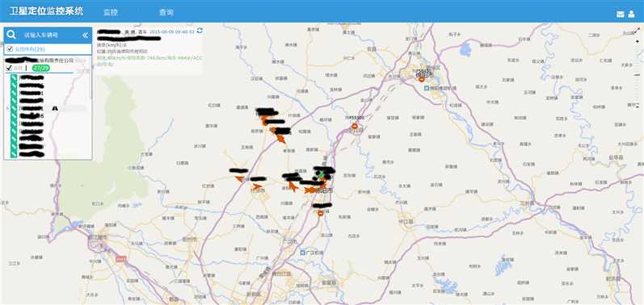Image resolution: width=644 pixels, height=305 pixels.
Task: Click the 中江县 map label
Action: (406, 221)
